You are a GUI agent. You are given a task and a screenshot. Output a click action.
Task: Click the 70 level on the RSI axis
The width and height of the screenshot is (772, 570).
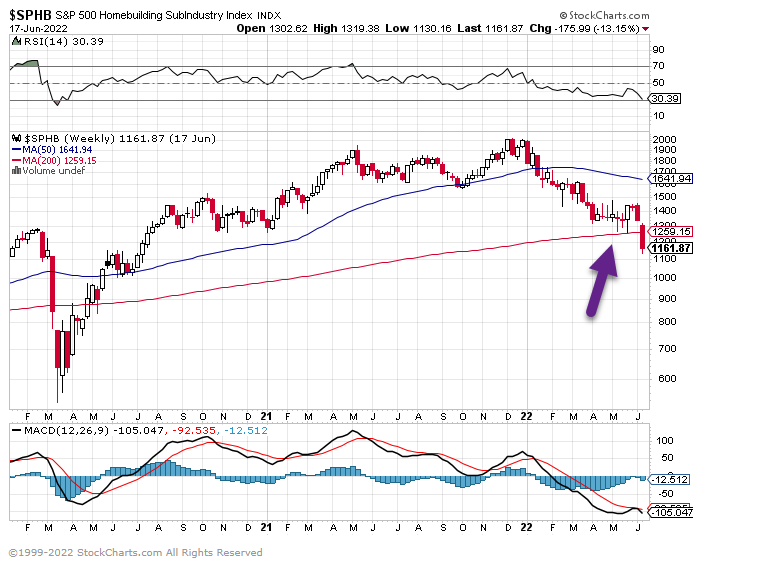[658, 65]
